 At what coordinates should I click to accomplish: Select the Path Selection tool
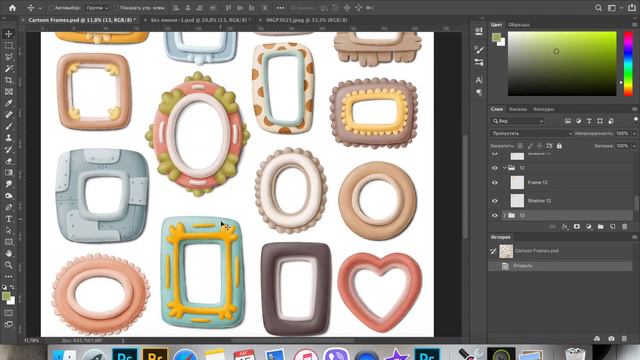(9, 230)
